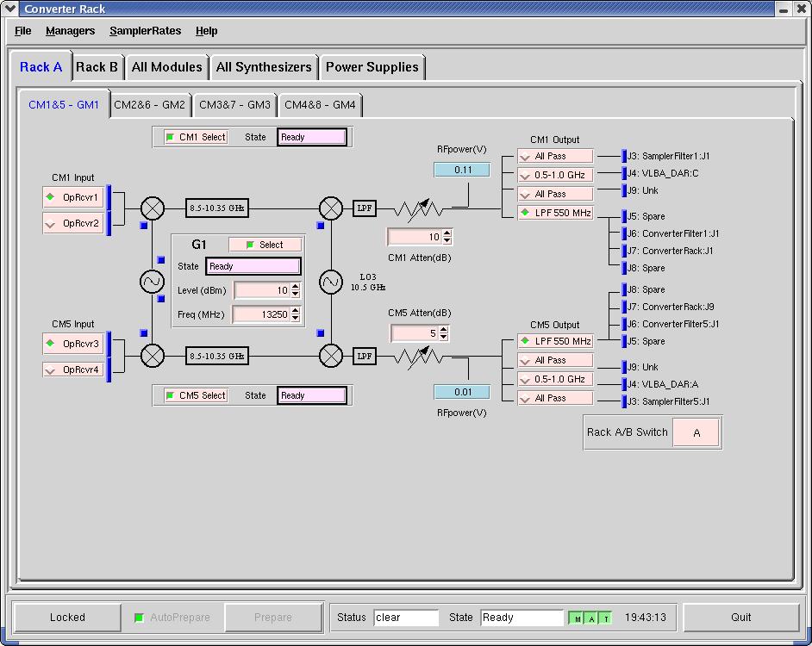
Task: Select CM1 Output 0.5-1.0 GHz option
Action: 555,175
